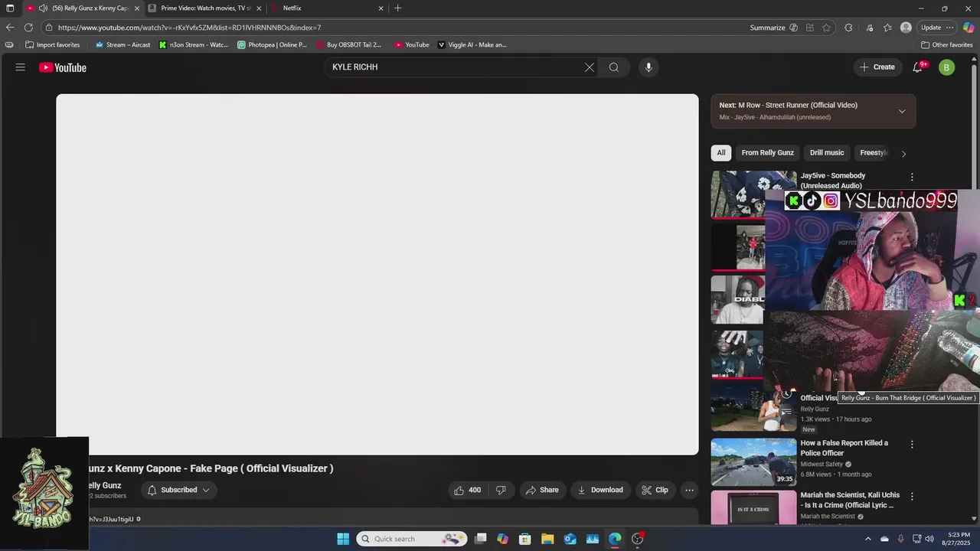
Task: Click the YouTube search magnifier button
Action: click(x=614, y=67)
